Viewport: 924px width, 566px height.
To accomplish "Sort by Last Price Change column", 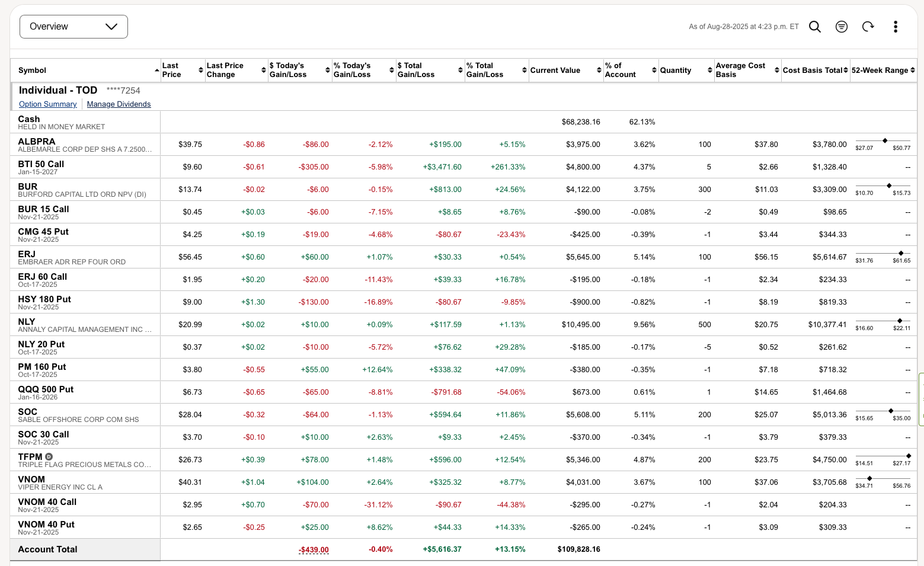I will point(236,70).
